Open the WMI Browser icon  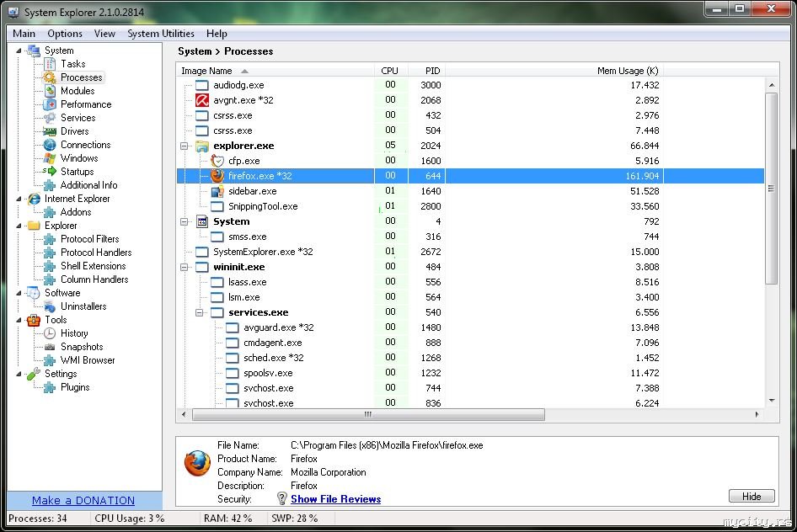(x=50, y=360)
